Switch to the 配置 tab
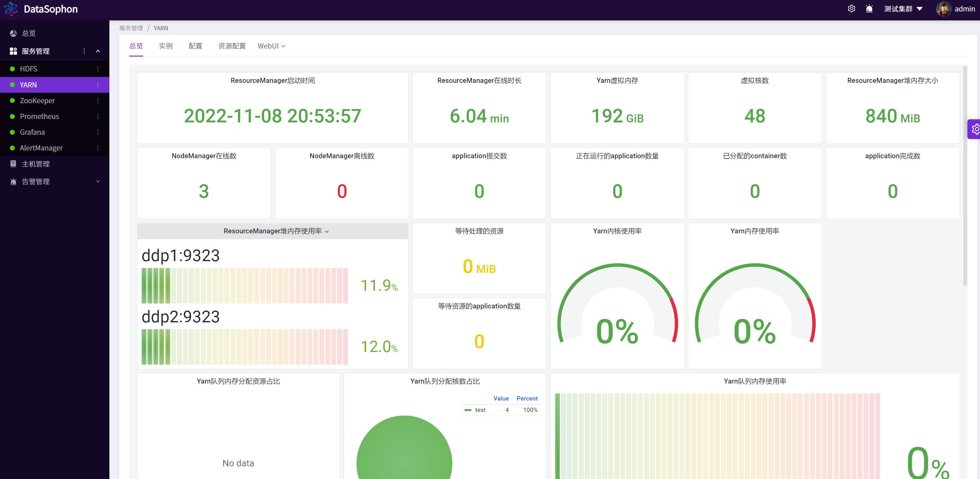This screenshot has width=980, height=479. (x=195, y=46)
